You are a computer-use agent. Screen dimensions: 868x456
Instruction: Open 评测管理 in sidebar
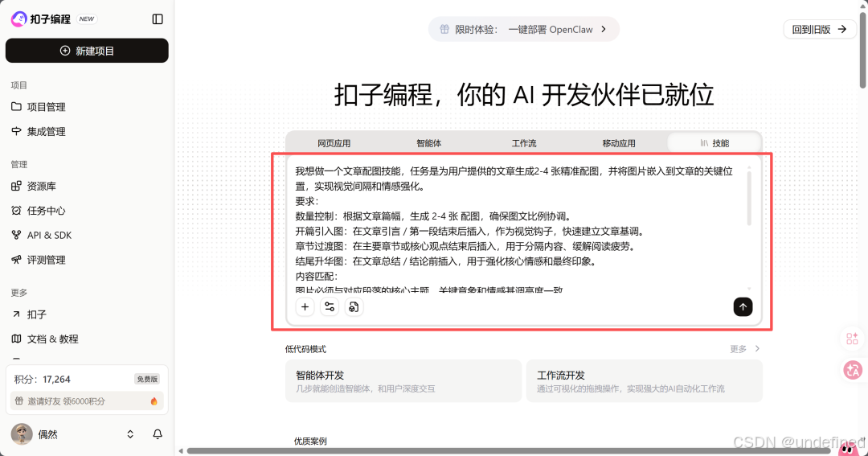[x=87, y=260]
